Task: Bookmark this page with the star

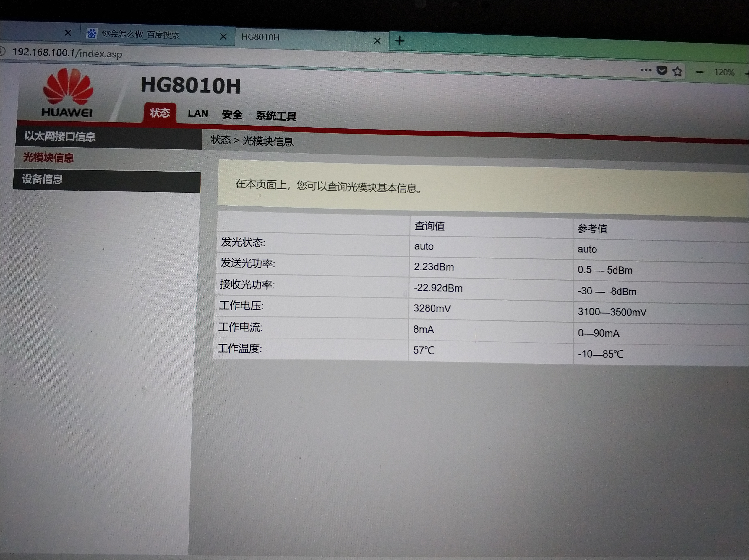Action: click(677, 71)
